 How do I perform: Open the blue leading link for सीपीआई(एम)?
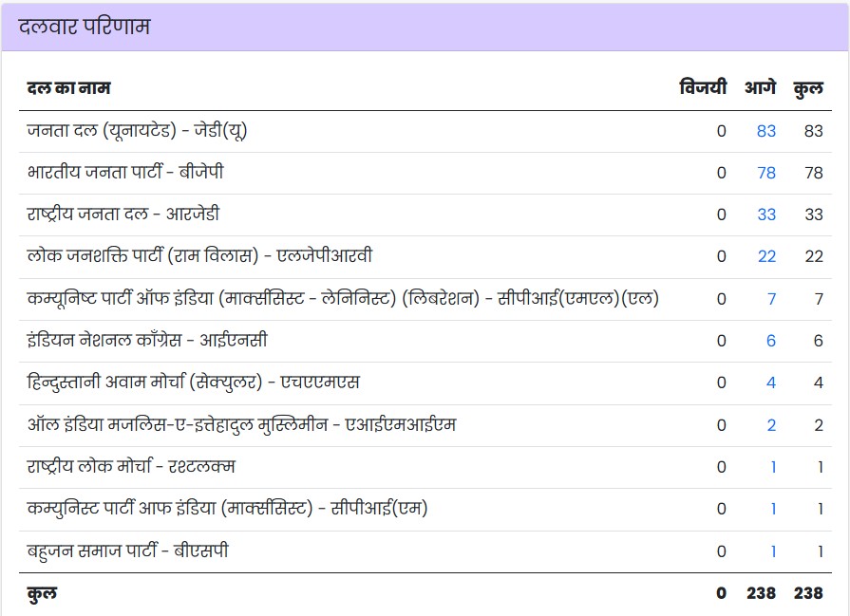coord(773,509)
